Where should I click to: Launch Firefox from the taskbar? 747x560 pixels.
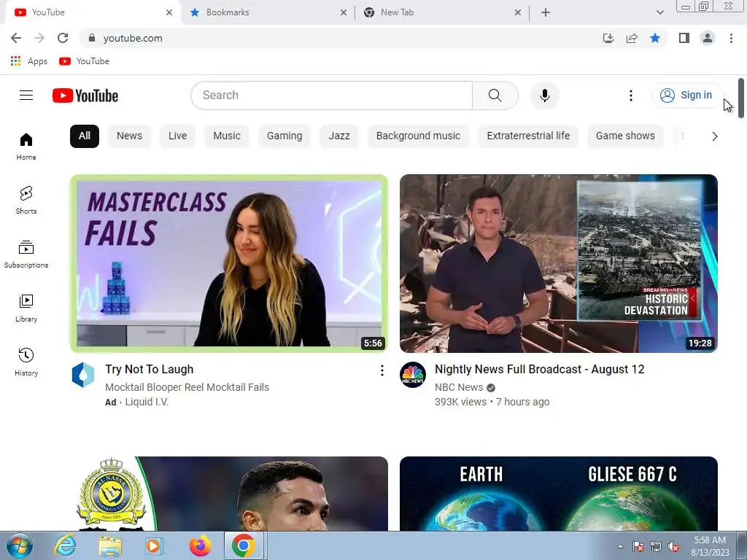click(200, 545)
